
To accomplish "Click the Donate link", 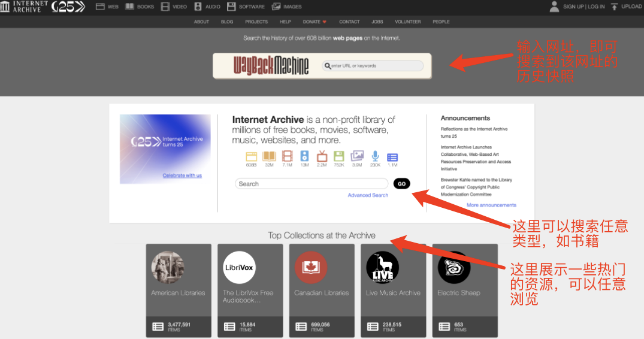I will coord(314,22).
